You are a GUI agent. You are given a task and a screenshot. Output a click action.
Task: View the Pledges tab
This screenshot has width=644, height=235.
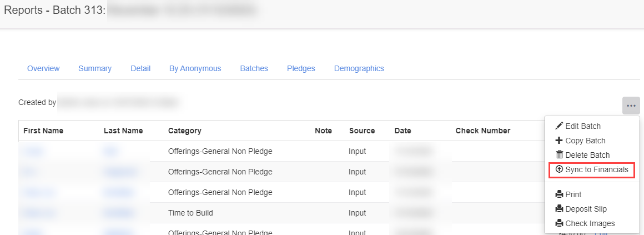[x=301, y=68]
